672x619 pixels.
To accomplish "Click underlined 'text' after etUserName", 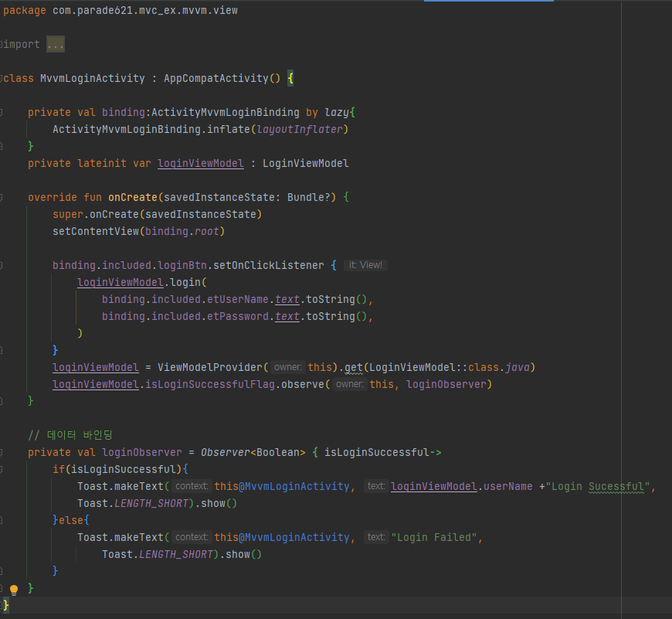I will (x=287, y=299).
